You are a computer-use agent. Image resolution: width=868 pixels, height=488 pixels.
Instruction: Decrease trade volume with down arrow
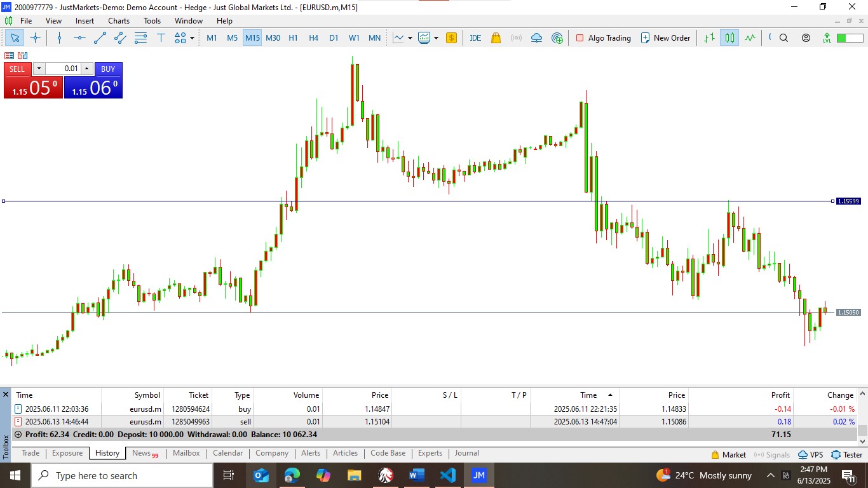point(39,69)
